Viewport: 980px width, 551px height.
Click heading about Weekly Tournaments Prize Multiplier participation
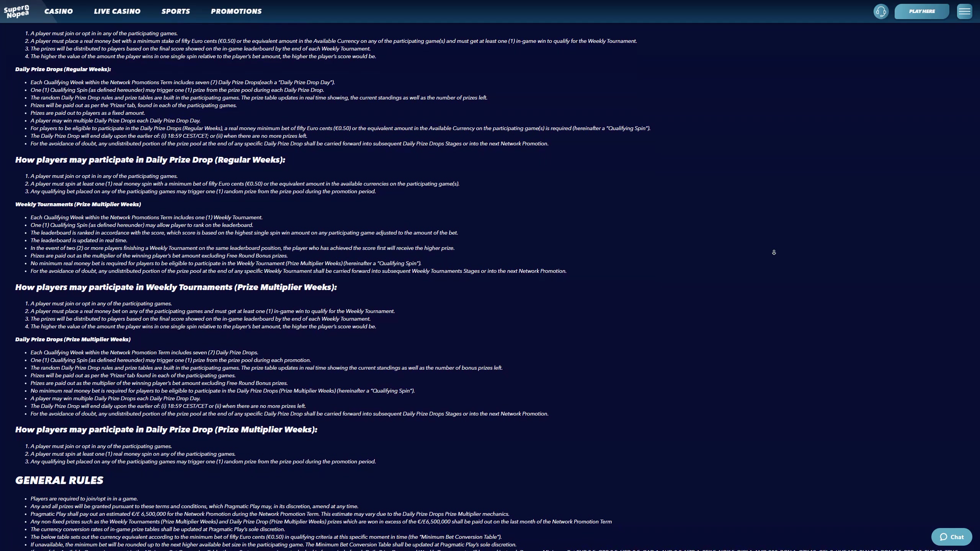pos(176,287)
